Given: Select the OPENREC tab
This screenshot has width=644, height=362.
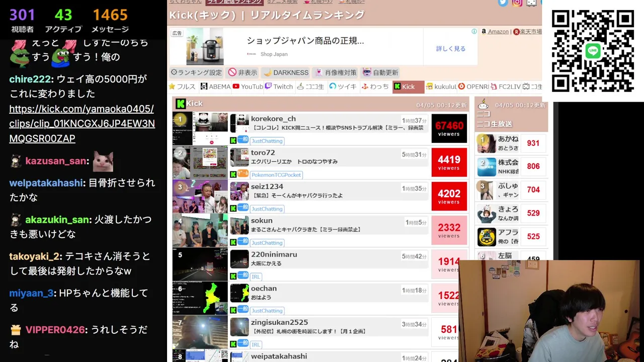Looking at the screenshot, I should click(x=473, y=86).
